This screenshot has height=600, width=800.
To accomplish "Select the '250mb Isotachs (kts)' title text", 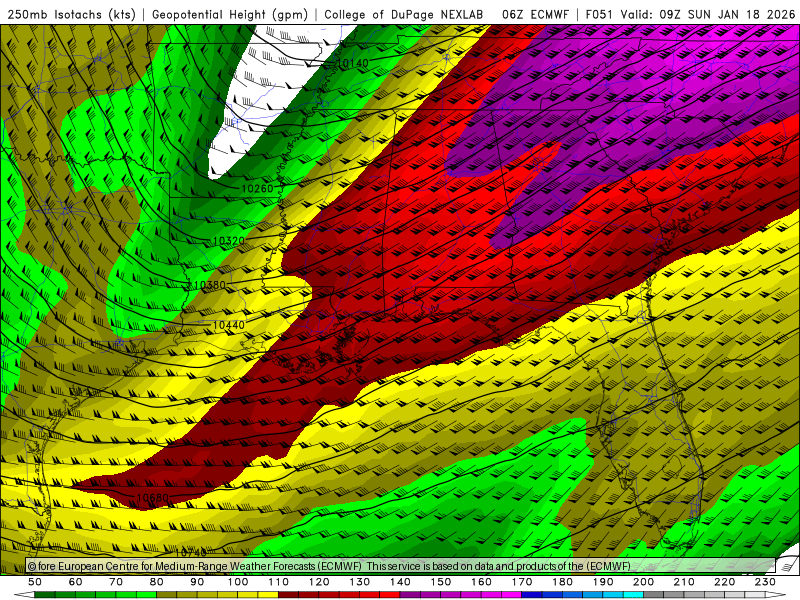I will pos(71,15).
